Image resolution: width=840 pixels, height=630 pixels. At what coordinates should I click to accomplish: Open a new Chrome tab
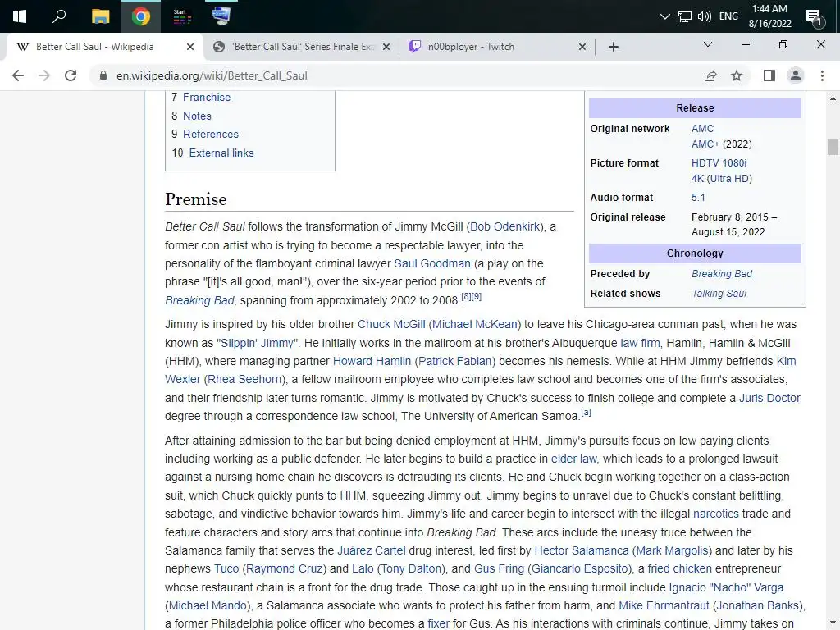click(x=614, y=47)
